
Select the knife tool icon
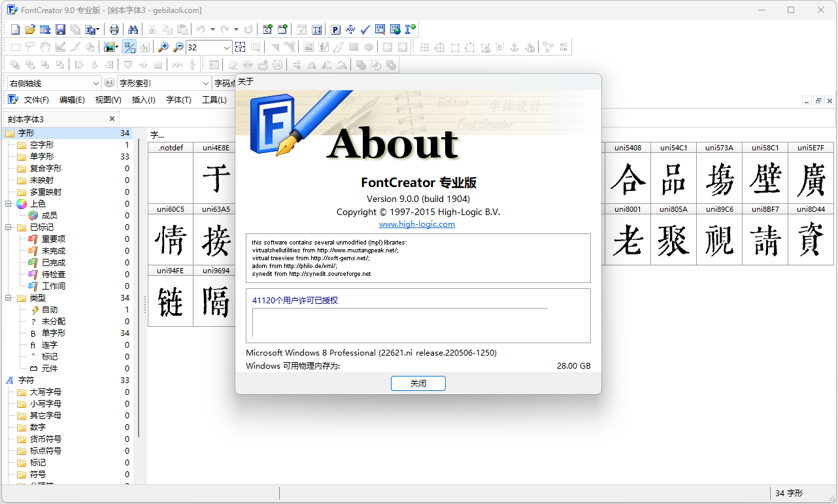tap(75, 47)
